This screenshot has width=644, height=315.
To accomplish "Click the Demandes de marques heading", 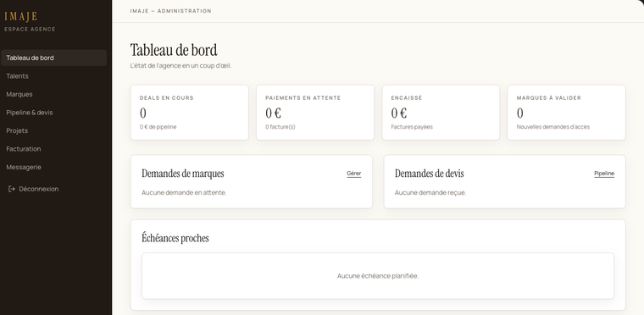I will coord(183,174).
